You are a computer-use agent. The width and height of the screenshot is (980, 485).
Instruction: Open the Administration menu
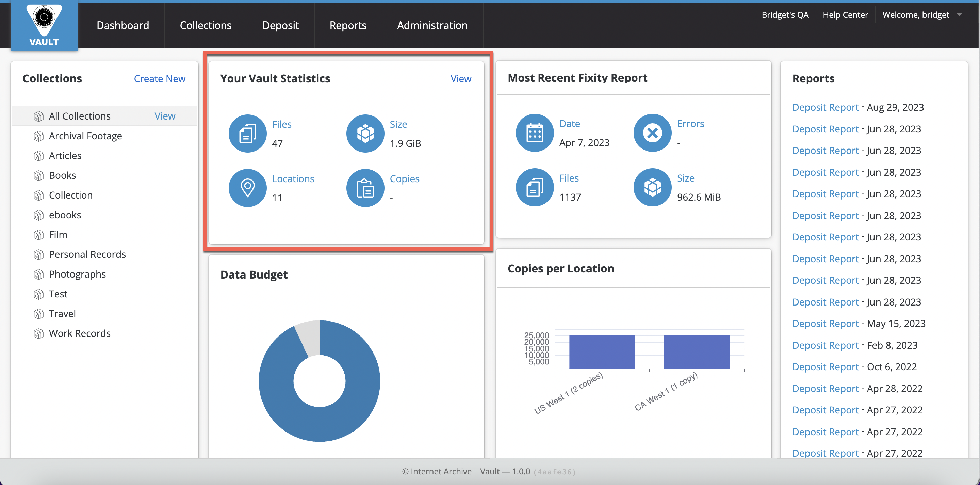click(x=432, y=25)
